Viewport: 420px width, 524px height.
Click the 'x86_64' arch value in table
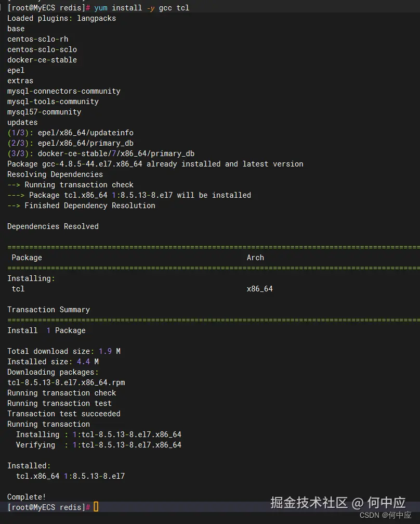pos(259,289)
